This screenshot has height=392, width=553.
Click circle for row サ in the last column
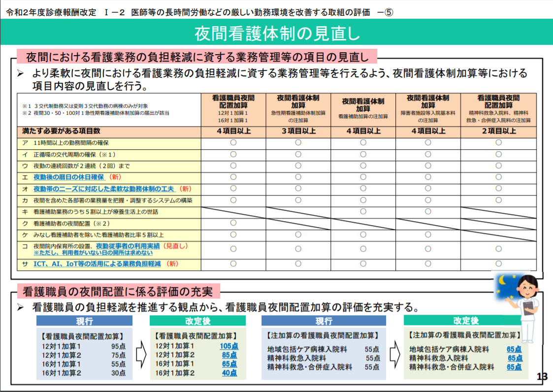pos(498,263)
